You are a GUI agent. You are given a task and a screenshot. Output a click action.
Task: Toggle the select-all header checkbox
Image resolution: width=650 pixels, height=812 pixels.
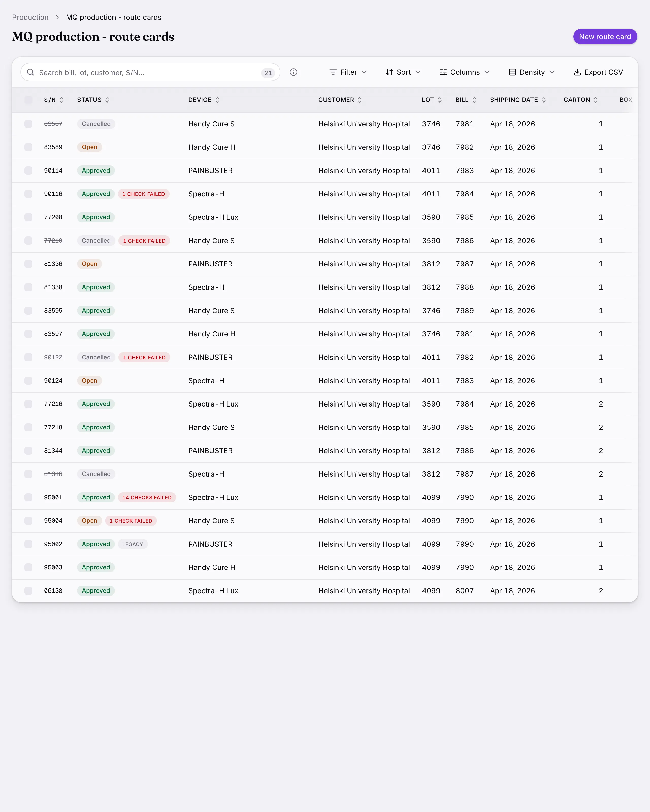28,100
